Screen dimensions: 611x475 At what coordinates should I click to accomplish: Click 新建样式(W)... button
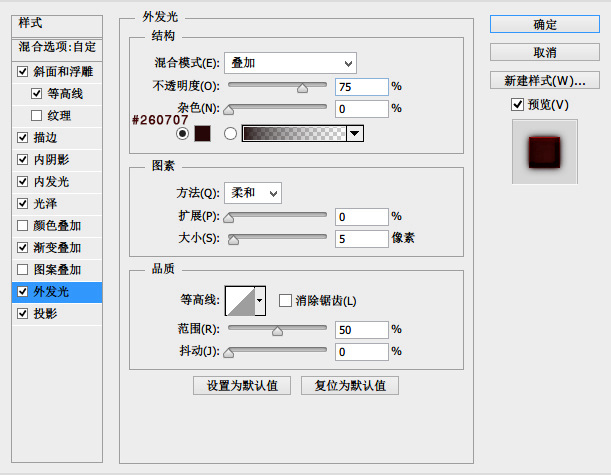click(545, 80)
